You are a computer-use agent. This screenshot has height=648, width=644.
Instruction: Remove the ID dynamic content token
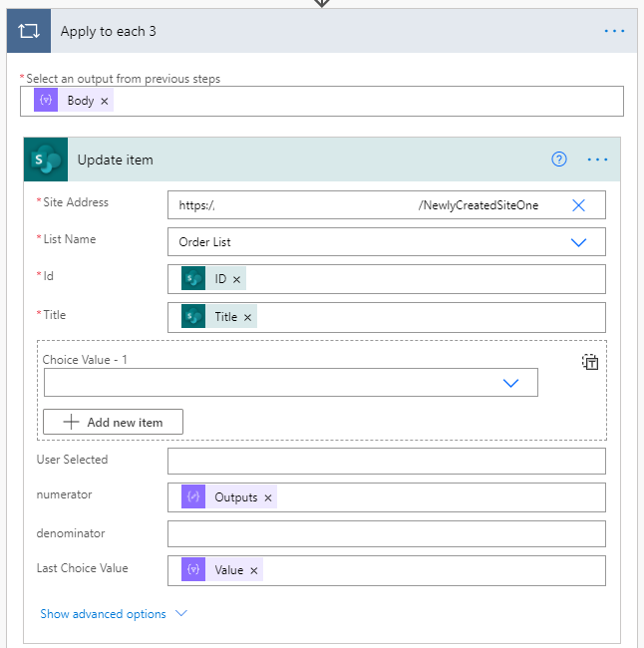pyautogui.click(x=236, y=280)
